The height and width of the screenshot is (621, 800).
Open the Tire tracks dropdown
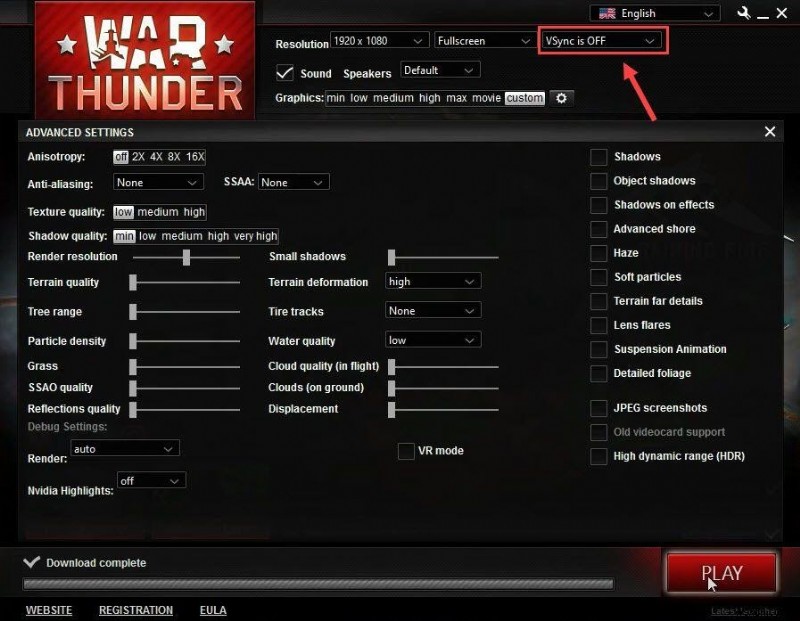pos(432,311)
